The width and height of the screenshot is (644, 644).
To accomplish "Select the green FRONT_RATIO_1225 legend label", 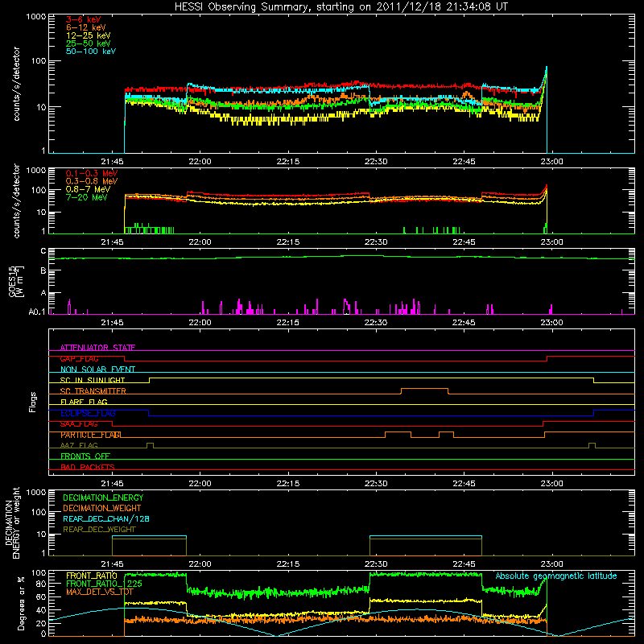I will [x=104, y=584].
